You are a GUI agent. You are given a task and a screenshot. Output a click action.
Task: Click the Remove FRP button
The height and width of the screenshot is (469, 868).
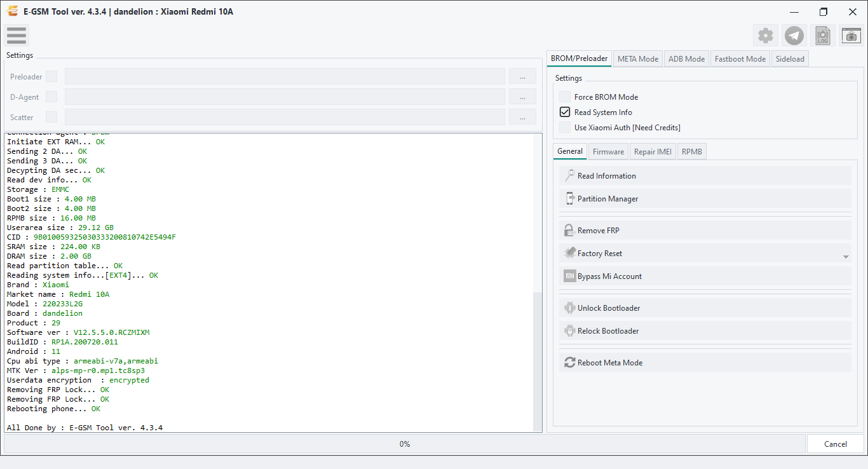(705, 231)
